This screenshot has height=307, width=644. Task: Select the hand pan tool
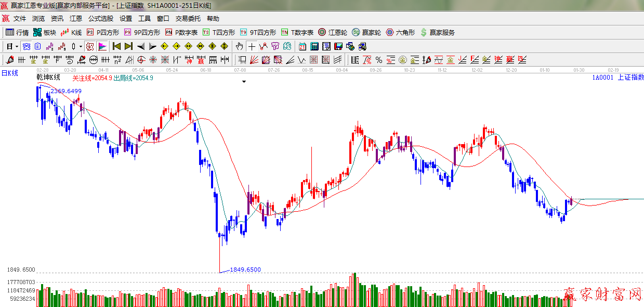click(240, 46)
